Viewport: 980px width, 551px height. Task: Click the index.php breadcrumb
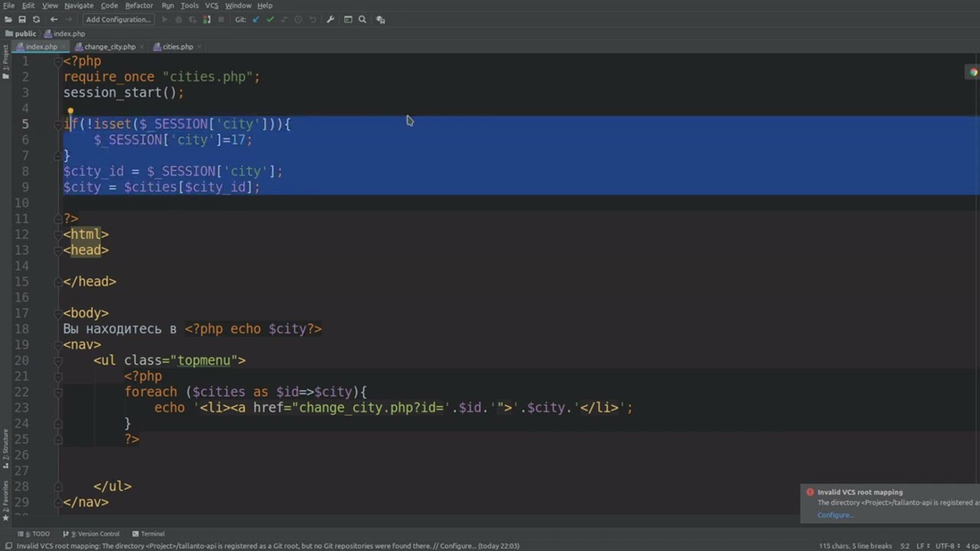65,34
